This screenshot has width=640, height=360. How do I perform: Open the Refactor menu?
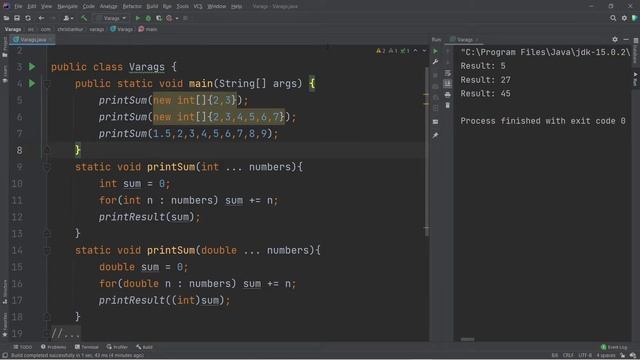pos(132,7)
